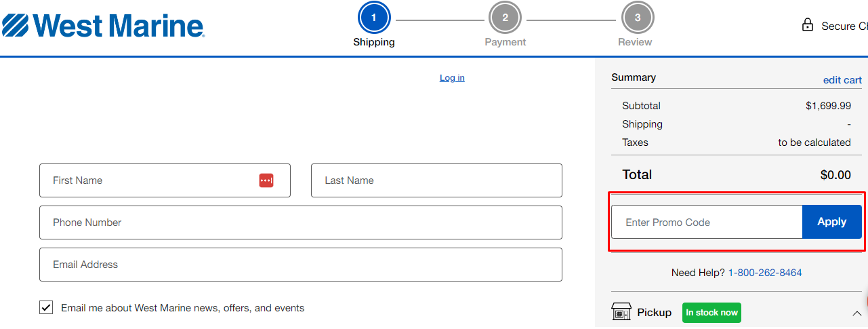Focus the First Name field
The height and width of the screenshot is (329, 868).
(x=165, y=180)
